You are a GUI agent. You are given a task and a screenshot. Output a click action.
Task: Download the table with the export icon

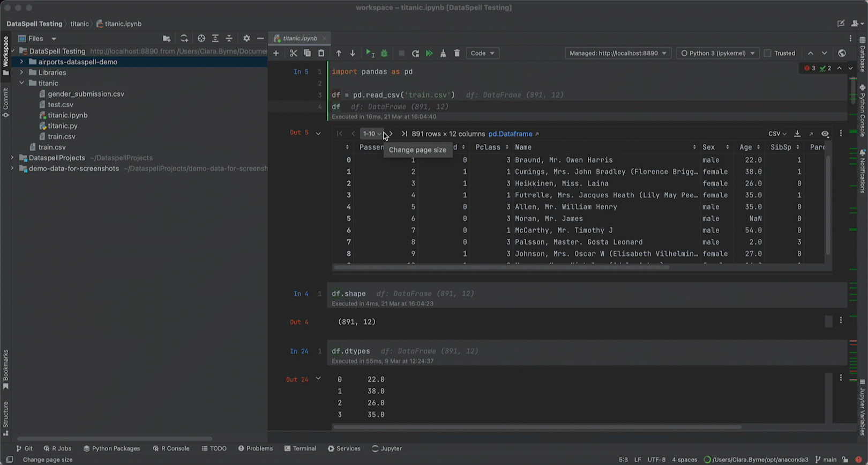tap(797, 134)
